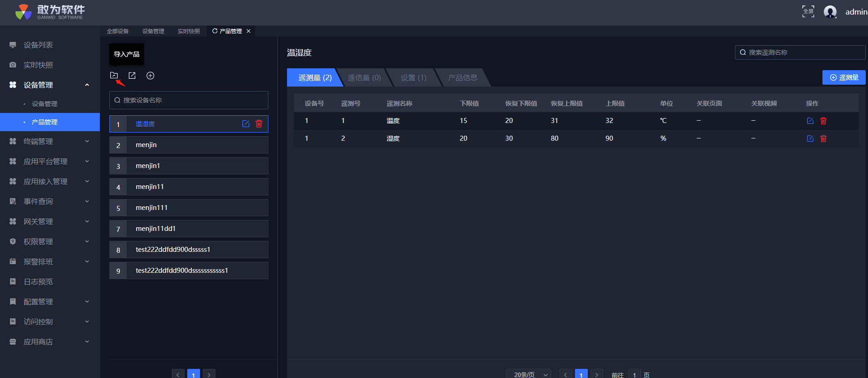
Task: Switch to the 全部设备 tab
Action: coord(118,31)
